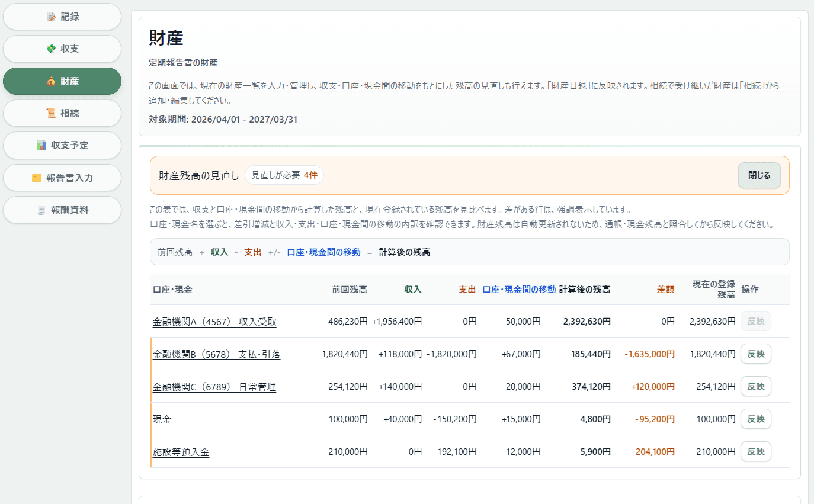
Task: Click the +120,000円 difference value
Action: point(653,387)
